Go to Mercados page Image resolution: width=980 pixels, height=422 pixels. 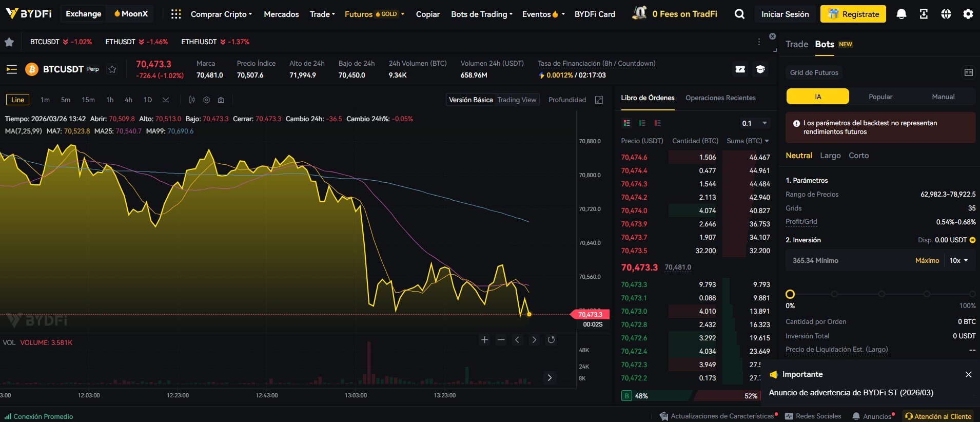click(281, 14)
